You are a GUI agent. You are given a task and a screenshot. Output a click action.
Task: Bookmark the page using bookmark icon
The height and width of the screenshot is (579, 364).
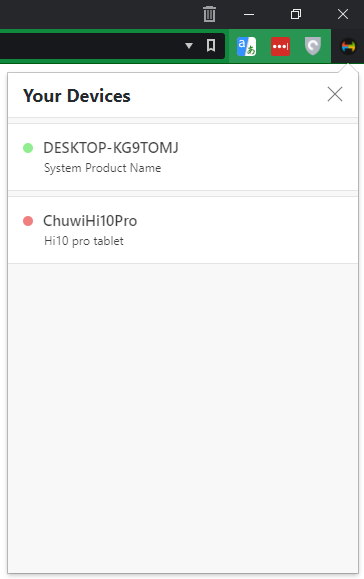tap(211, 46)
